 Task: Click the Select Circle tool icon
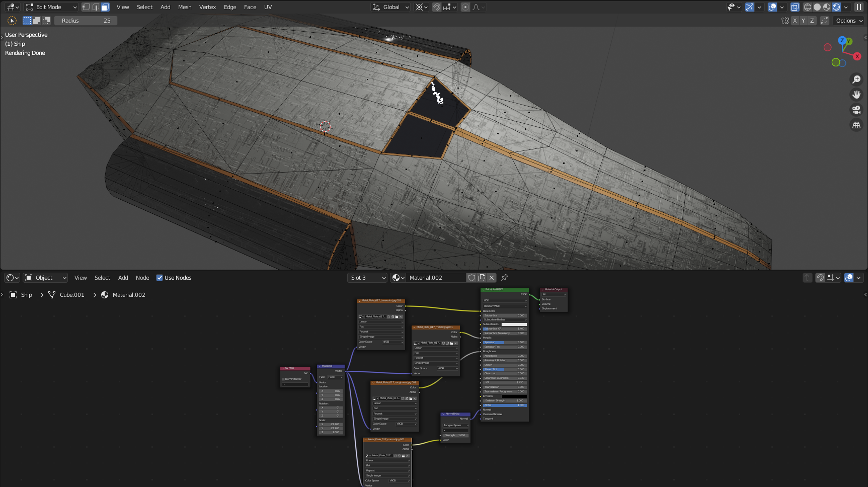point(12,21)
